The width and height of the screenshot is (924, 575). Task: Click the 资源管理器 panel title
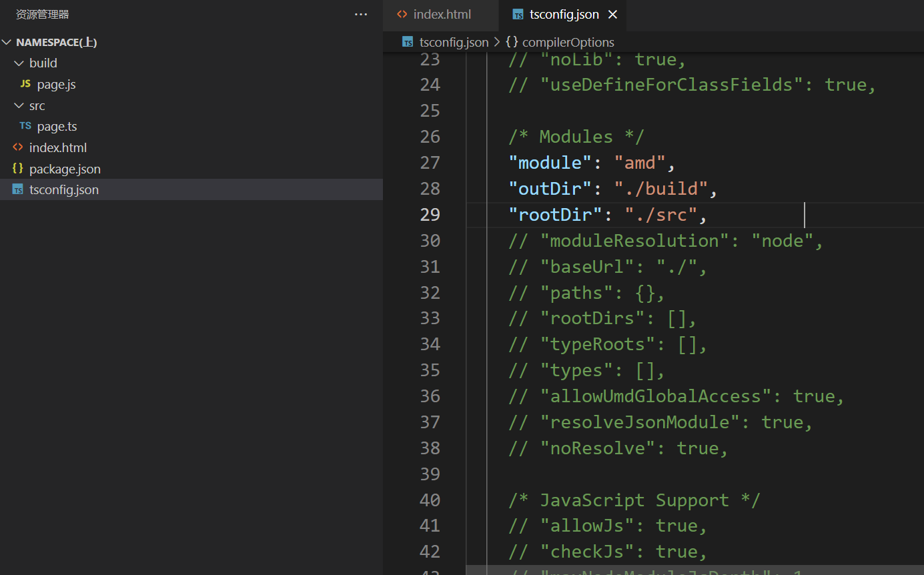pyautogui.click(x=43, y=15)
